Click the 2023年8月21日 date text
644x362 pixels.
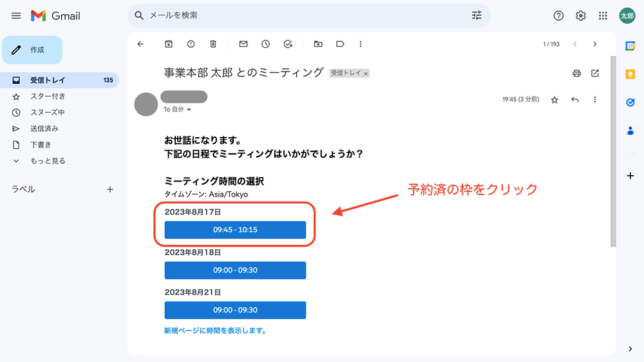pyautogui.click(x=193, y=292)
